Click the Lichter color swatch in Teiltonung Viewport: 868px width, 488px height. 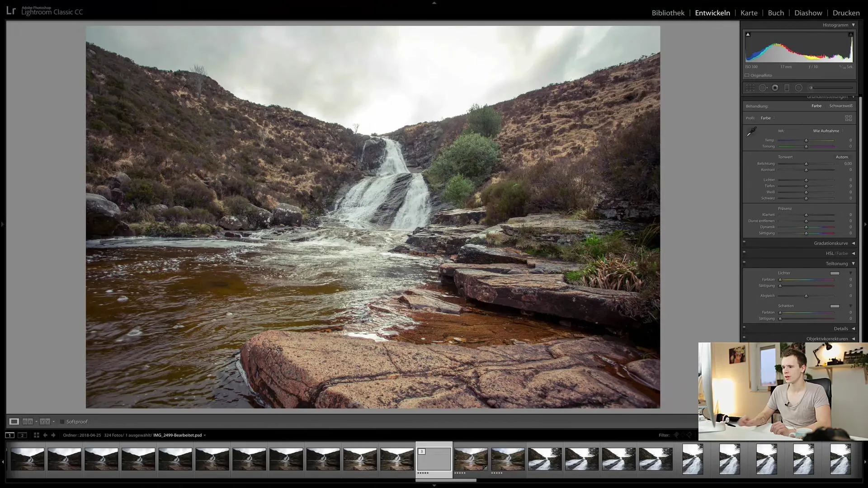835,273
